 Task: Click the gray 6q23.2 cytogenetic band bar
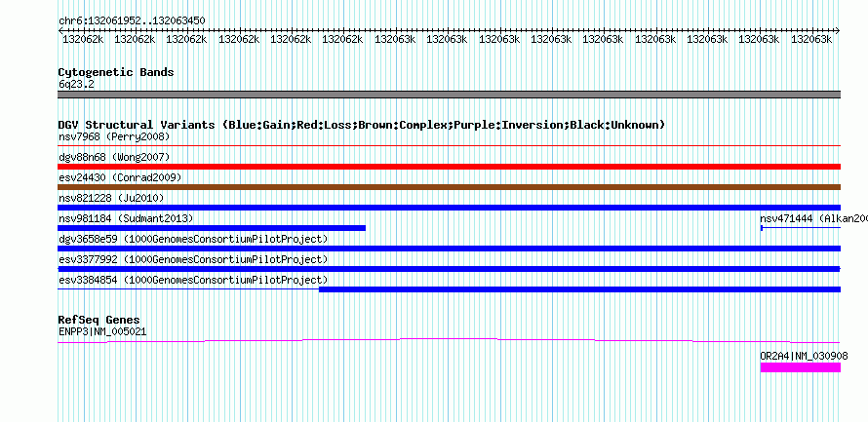449,95
